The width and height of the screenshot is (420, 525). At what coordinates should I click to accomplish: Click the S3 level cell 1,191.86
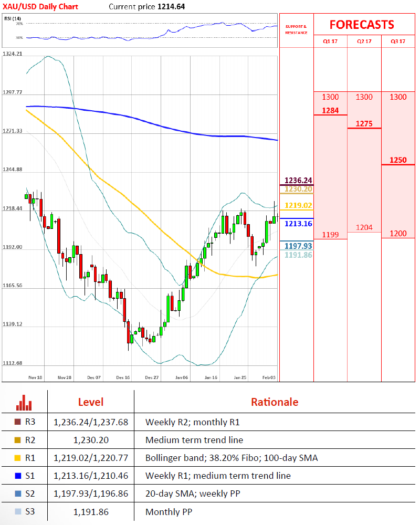(x=91, y=512)
